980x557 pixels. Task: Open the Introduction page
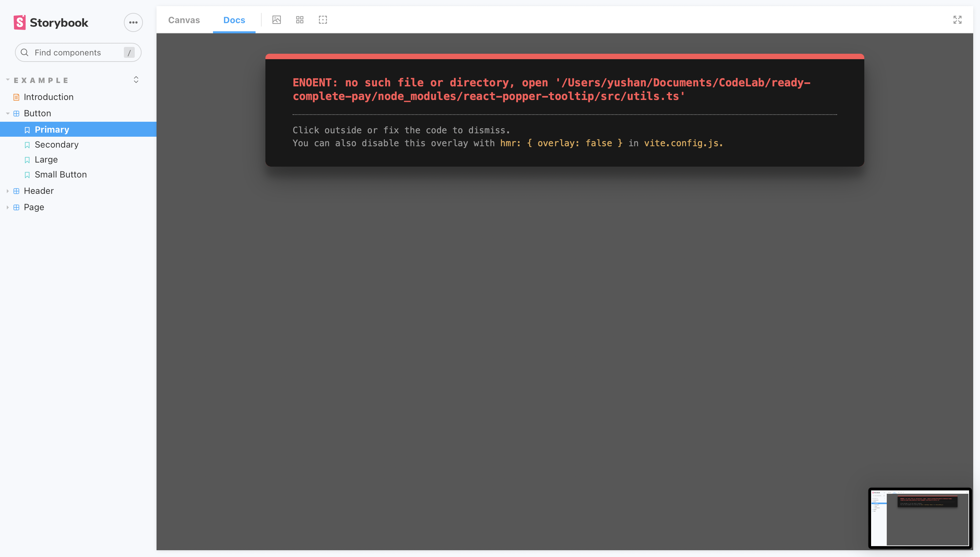click(49, 97)
